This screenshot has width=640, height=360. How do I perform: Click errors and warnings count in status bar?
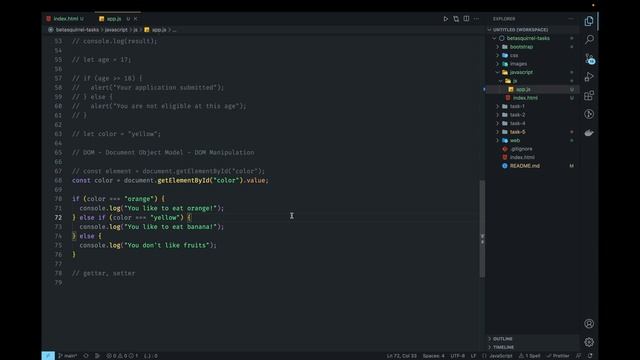122,356
